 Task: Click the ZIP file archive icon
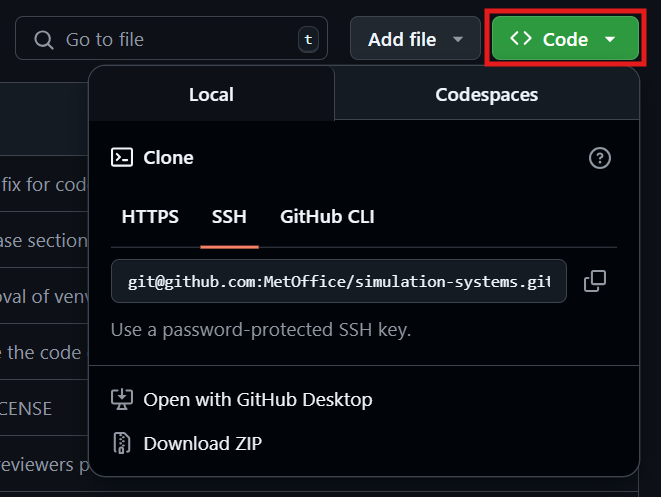(122, 443)
